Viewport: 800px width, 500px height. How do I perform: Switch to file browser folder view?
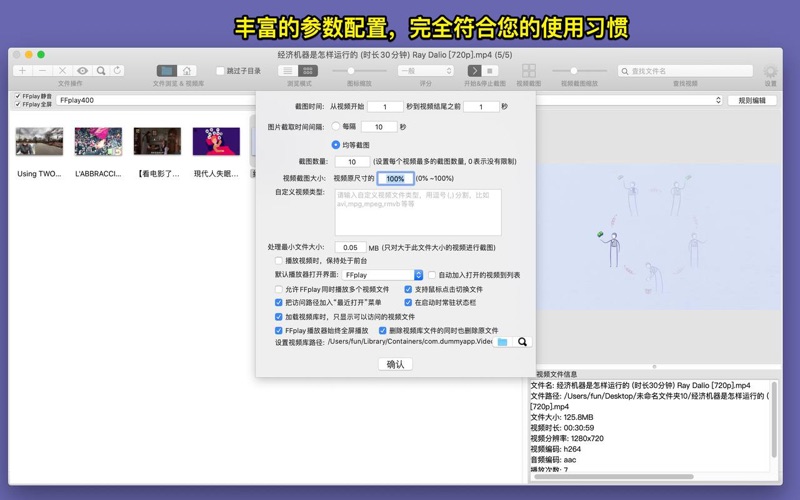(x=167, y=70)
